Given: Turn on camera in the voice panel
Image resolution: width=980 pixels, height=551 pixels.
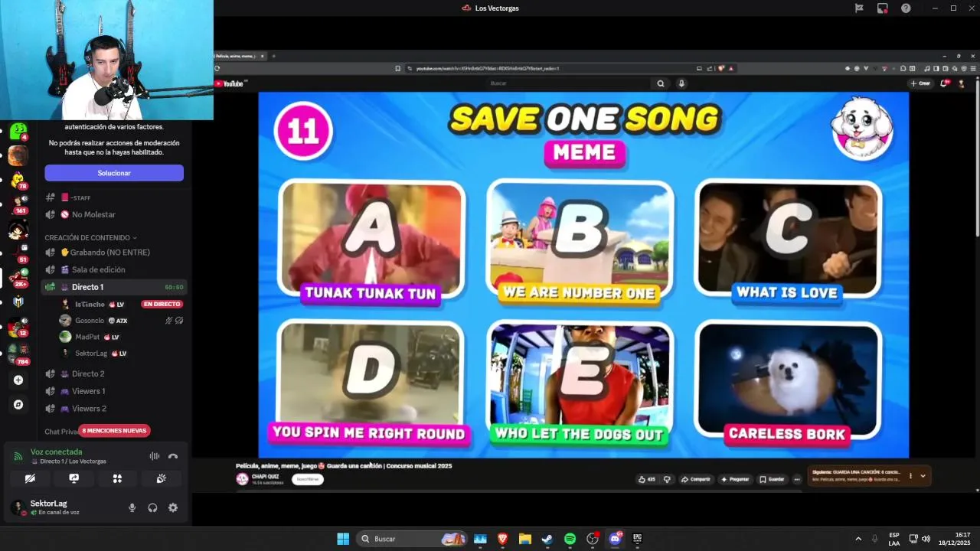Looking at the screenshot, I should (x=30, y=478).
